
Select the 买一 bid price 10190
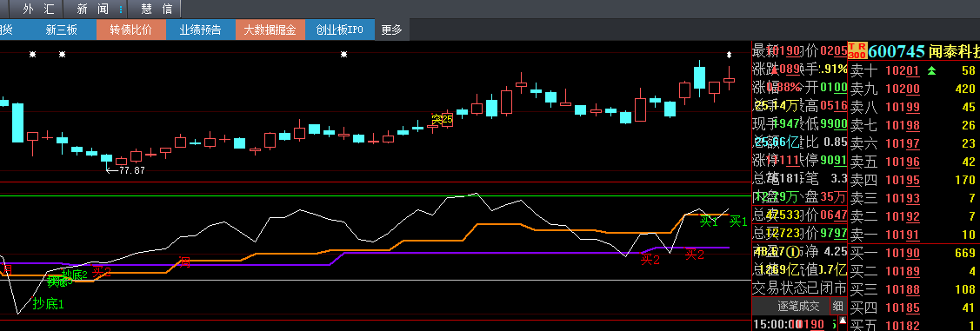pyautogui.click(x=903, y=253)
